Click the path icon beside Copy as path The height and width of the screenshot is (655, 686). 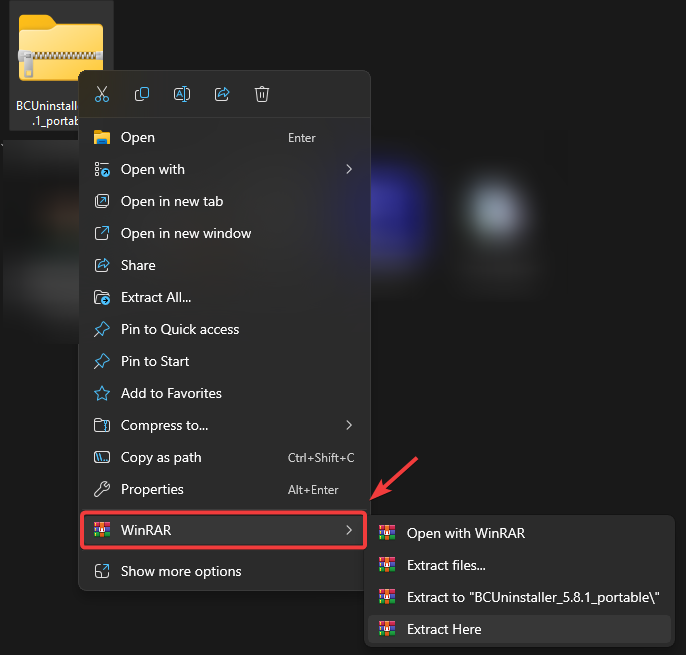point(102,458)
